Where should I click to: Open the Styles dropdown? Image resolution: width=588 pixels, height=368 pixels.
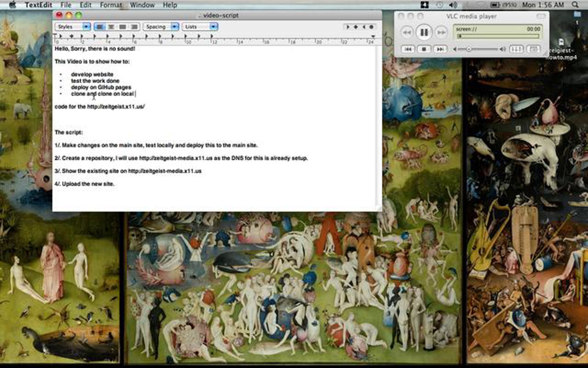pos(73,27)
